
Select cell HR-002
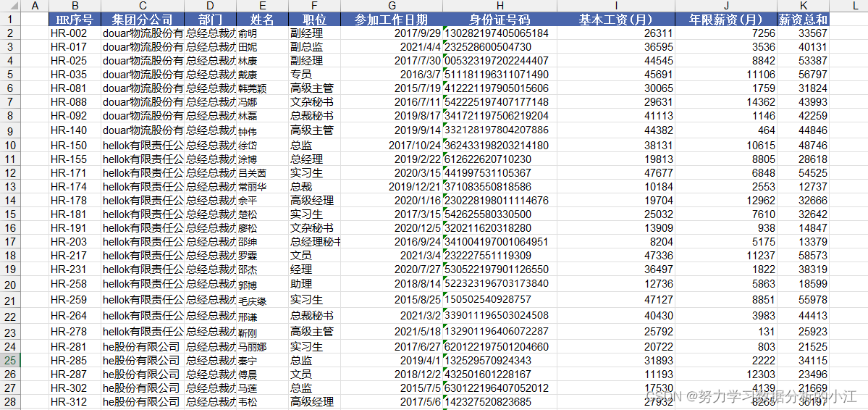[75, 33]
